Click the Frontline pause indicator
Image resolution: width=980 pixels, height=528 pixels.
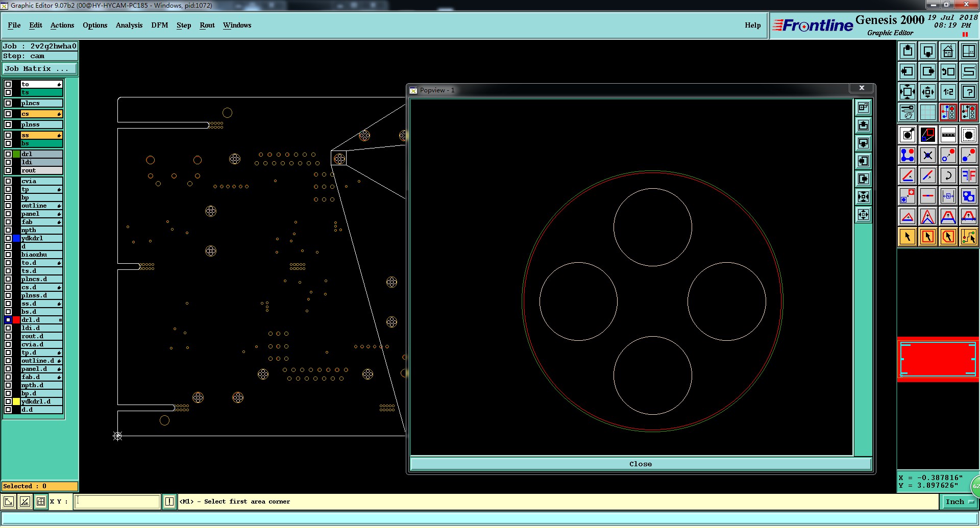(965, 35)
